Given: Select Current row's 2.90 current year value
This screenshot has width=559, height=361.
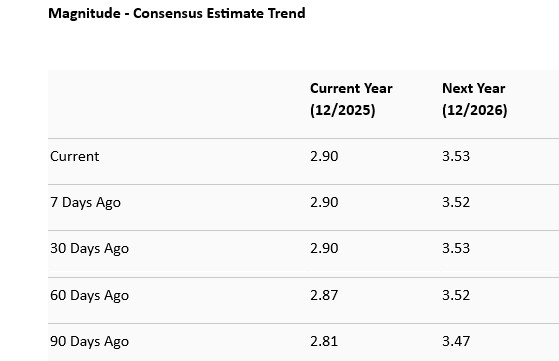Looking at the screenshot, I should [x=324, y=157].
